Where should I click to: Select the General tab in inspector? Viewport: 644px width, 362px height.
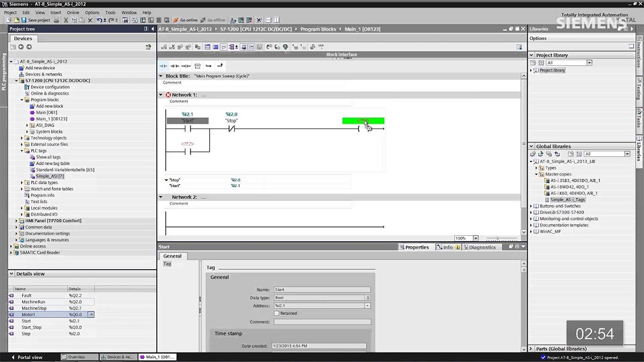(x=172, y=256)
